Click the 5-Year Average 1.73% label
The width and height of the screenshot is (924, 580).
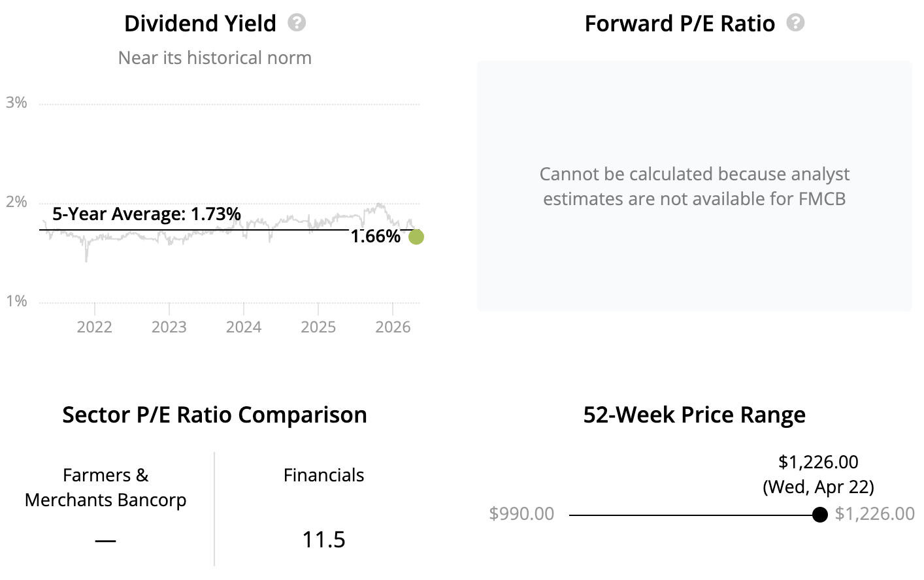tap(146, 214)
